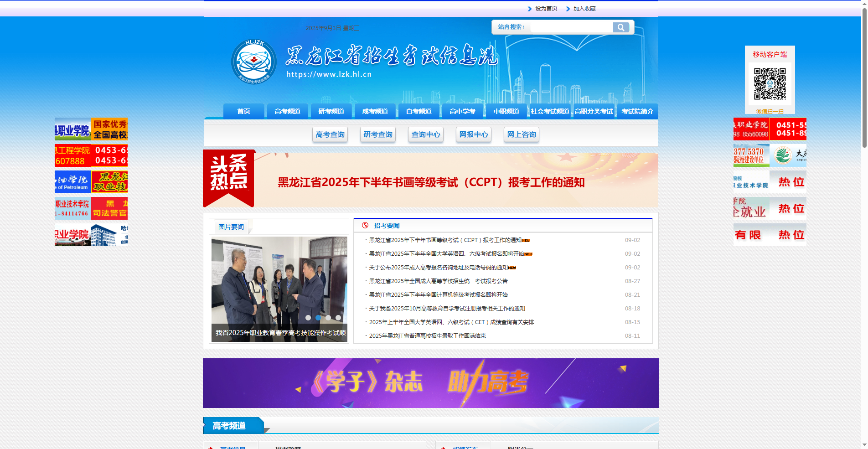Click the 移动客户端 QR code
Screen dimensions: 868x449
[770, 84]
